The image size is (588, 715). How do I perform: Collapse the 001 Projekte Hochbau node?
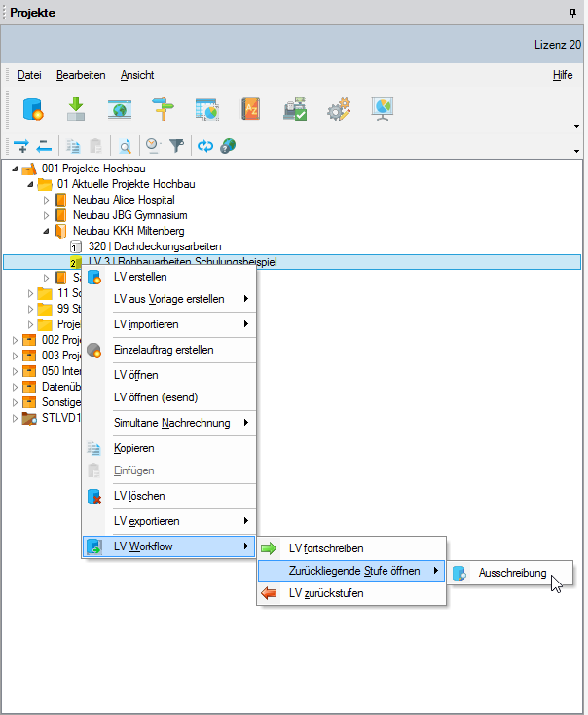[x=15, y=169]
